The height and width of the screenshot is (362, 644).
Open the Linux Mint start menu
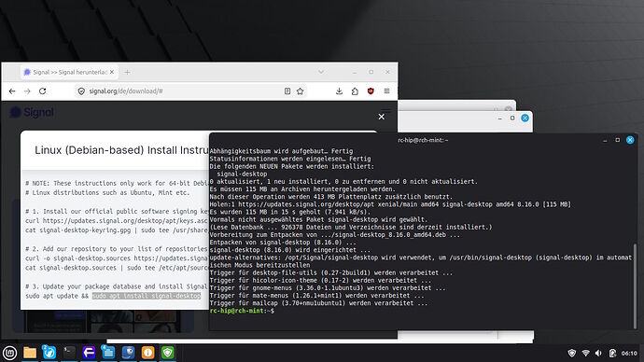pos(10,353)
